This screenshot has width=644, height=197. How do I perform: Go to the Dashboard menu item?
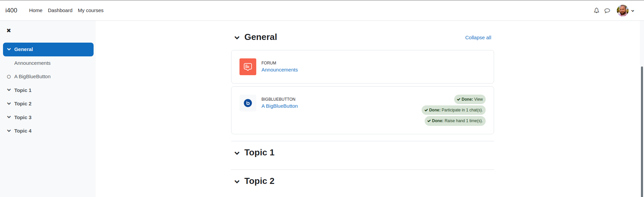(60, 10)
